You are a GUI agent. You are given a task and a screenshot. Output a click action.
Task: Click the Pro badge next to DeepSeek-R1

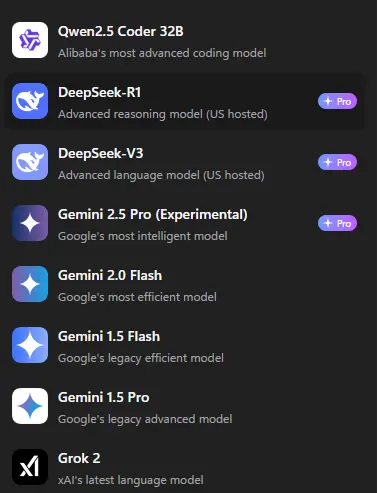pyautogui.click(x=337, y=101)
